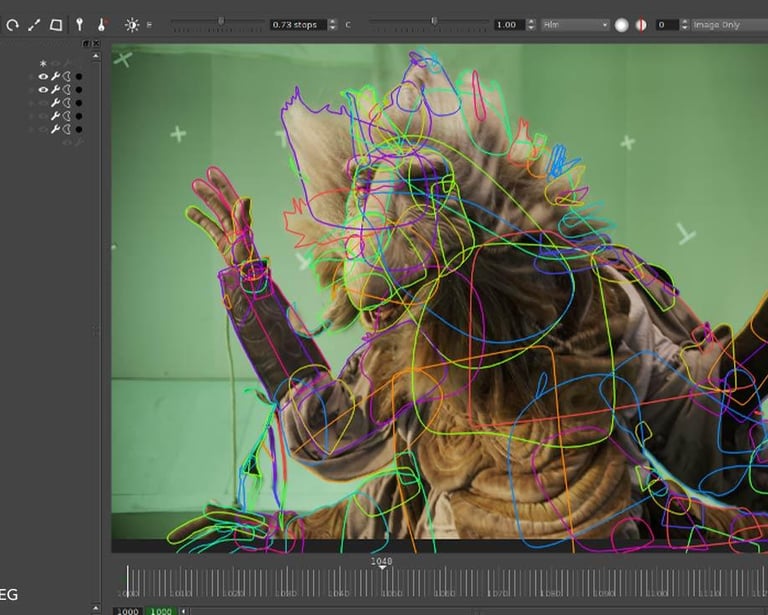Click the pin tool icon
The image size is (768, 615).
[x=80, y=25]
